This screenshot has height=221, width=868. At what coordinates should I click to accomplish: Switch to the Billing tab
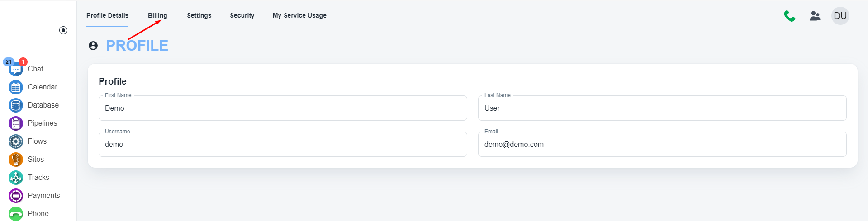coord(157,15)
